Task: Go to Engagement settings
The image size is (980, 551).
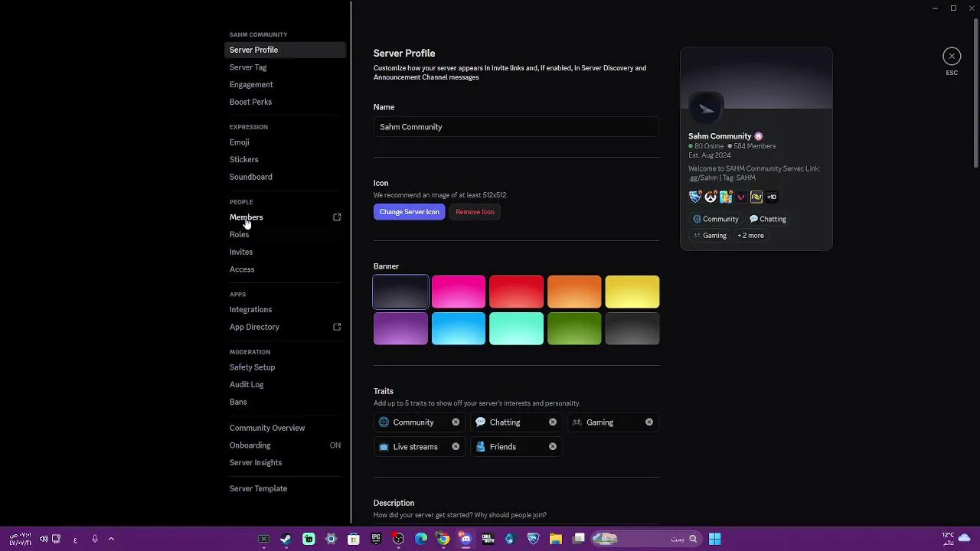Action: click(285, 84)
